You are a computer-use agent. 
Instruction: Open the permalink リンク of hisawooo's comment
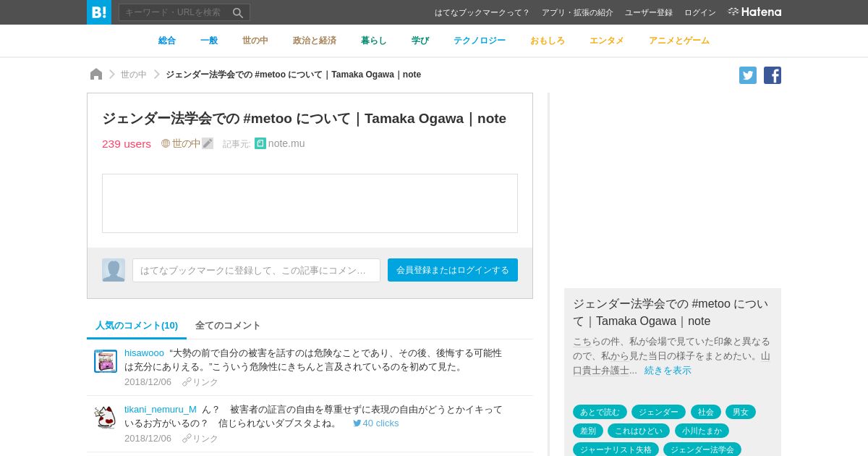(200, 382)
